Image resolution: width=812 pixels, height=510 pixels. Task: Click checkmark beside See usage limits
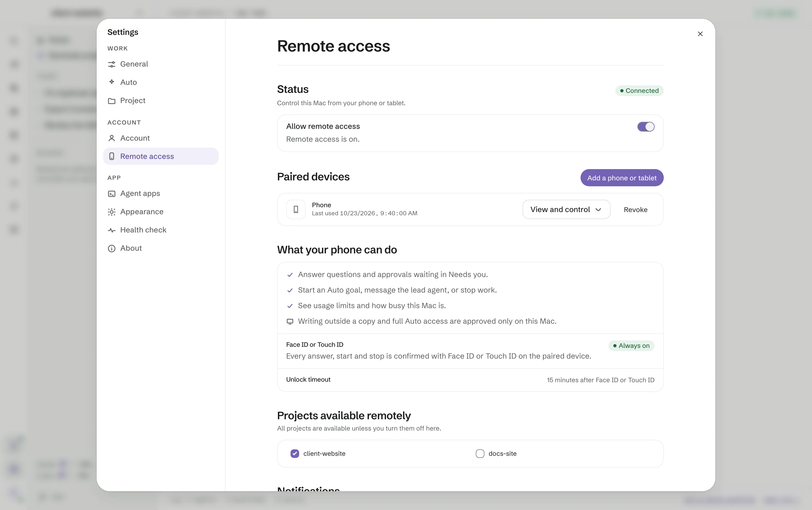(x=290, y=306)
